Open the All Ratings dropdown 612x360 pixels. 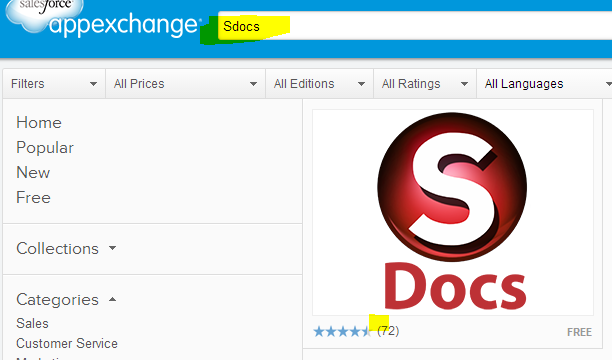point(425,84)
